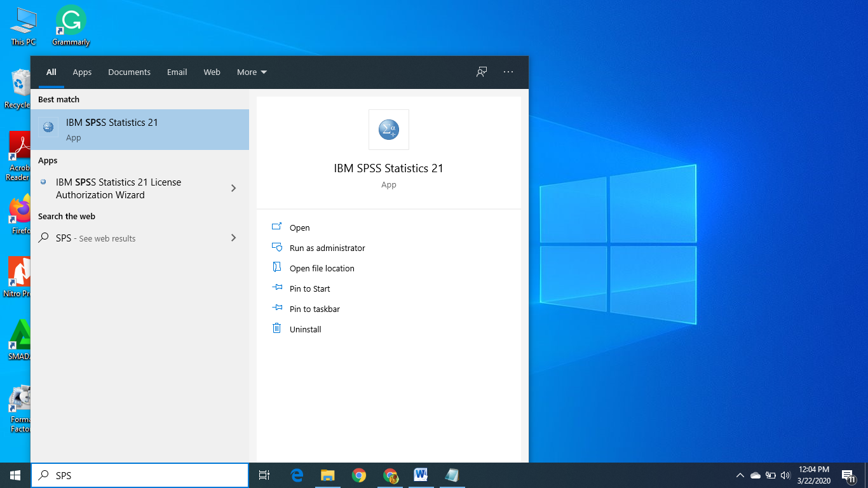
Task: Open first Google Chrome taskbar icon
Action: pos(359,475)
